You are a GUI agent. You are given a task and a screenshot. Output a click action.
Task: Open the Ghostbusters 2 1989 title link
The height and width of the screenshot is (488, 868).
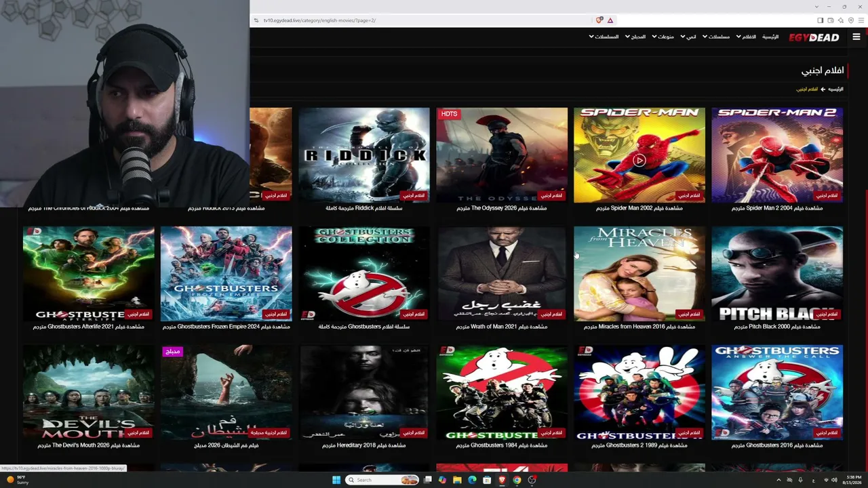(x=639, y=445)
